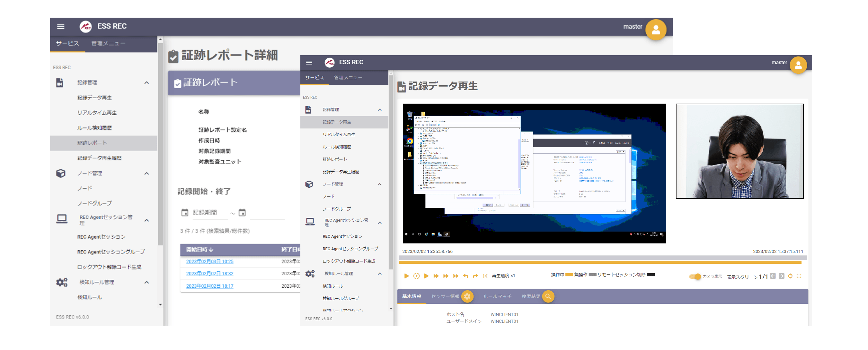Toggle the カメラ表示 camera switch
The height and width of the screenshot is (350, 868).
click(x=695, y=276)
